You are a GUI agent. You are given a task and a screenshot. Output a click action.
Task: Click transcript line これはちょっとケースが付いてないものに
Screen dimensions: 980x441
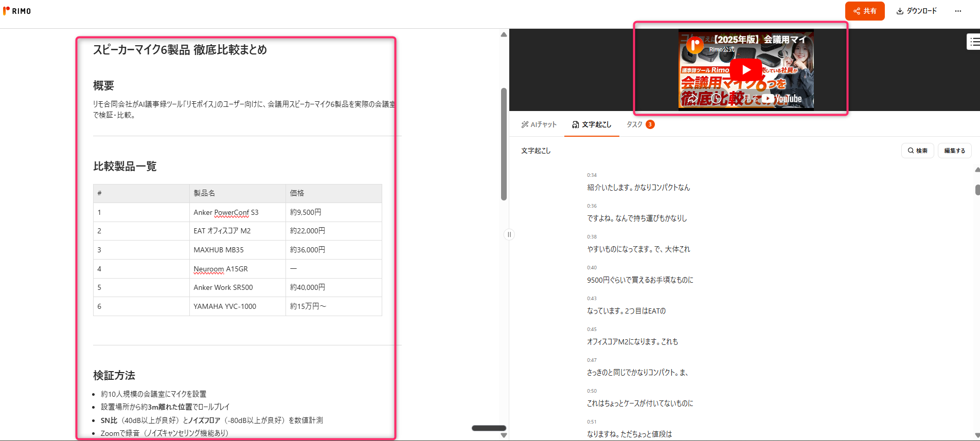(x=640, y=403)
